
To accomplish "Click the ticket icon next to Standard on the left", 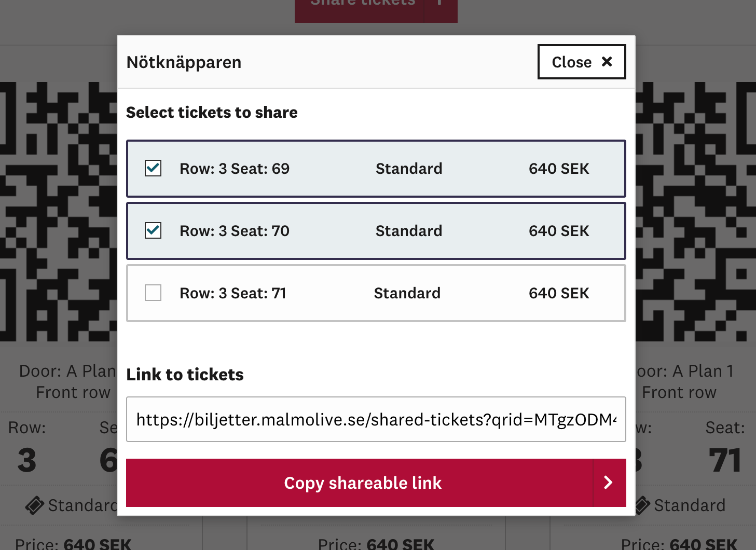I will point(35,505).
